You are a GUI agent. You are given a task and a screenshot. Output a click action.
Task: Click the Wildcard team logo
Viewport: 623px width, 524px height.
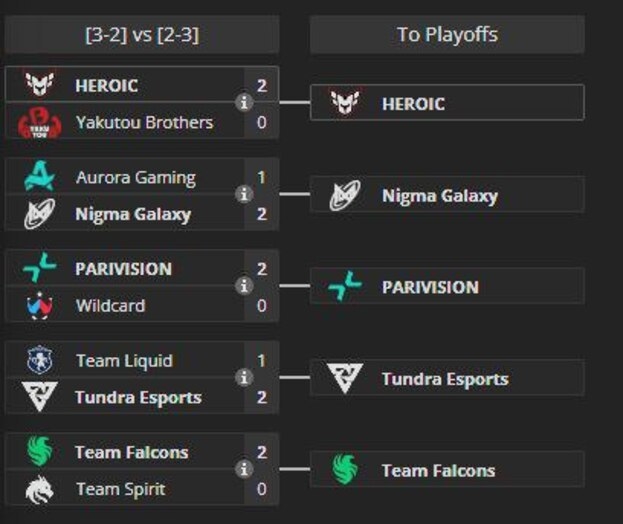[39, 305]
